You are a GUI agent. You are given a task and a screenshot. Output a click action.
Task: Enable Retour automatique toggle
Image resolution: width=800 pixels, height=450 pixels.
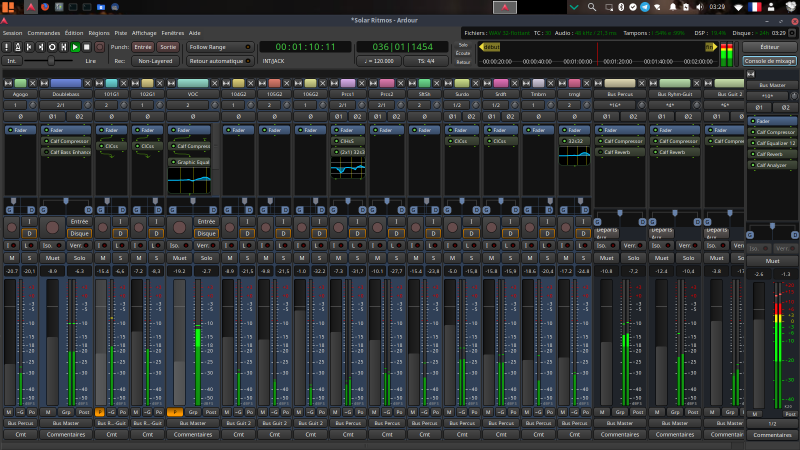click(x=219, y=60)
